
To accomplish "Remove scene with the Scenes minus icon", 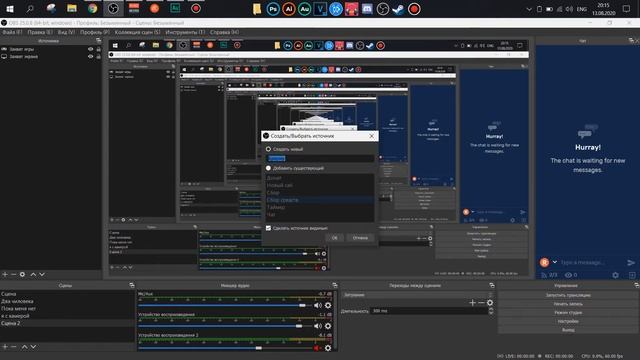I will click(x=13, y=347).
